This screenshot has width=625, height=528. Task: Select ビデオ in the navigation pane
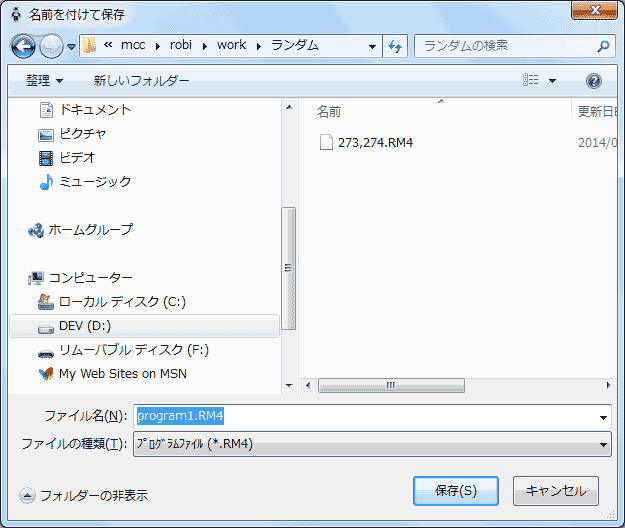click(77, 157)
